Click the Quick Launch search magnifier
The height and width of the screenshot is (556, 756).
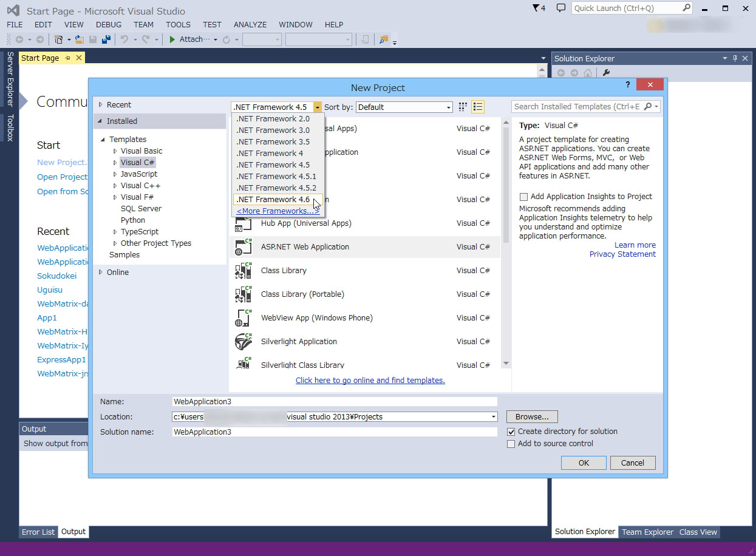pos(686,8)
